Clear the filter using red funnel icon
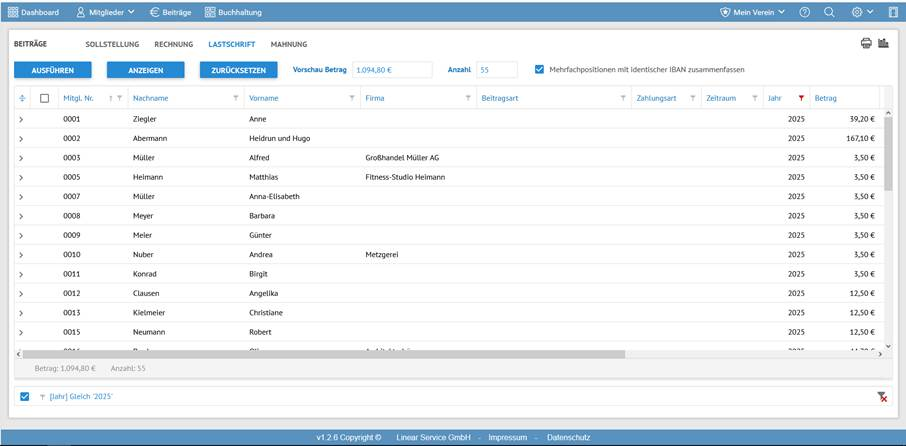 pyautogui.click(x=882, y=397)
